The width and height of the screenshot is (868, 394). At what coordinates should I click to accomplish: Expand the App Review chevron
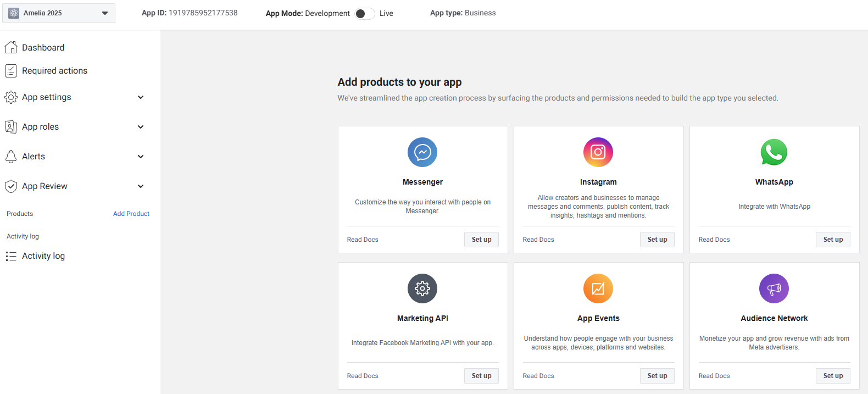(x=141, y=186)
